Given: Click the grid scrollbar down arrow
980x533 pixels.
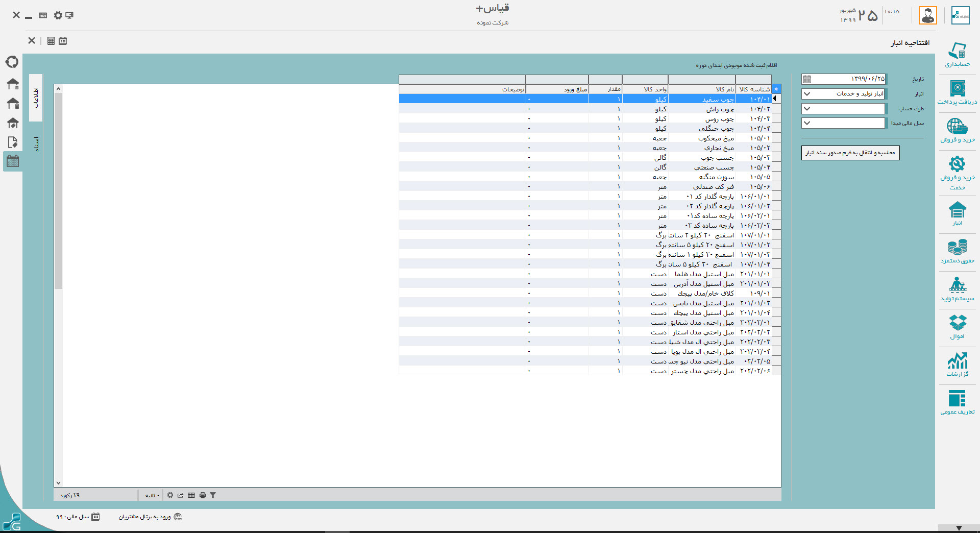Looking at the screenshot, I should tap(58, 482).
